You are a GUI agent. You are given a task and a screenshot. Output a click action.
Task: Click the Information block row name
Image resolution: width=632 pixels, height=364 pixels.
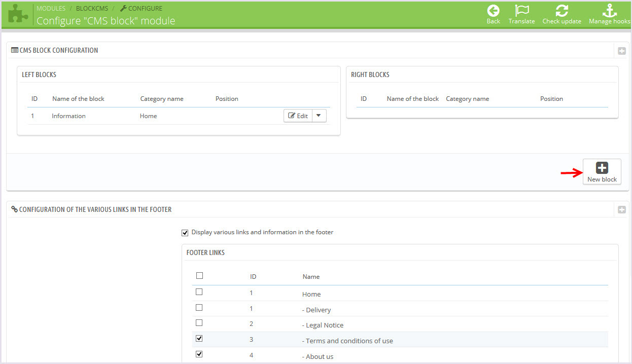coord(68,116)
